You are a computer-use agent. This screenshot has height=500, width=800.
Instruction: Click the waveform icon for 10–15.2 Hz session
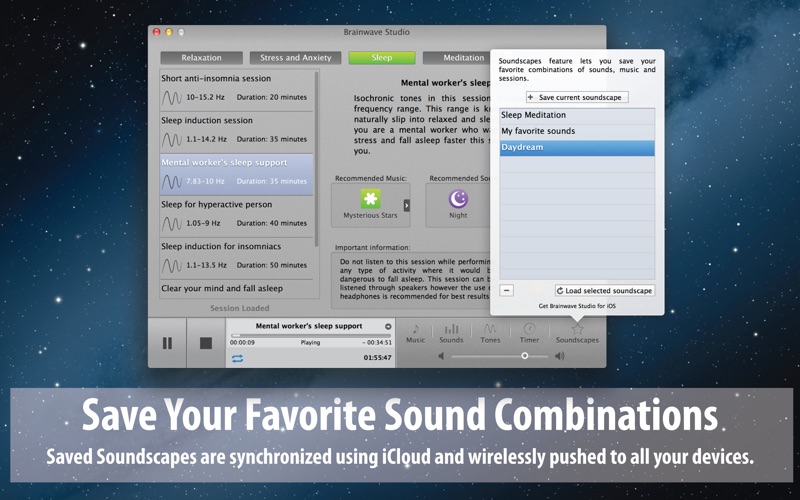172,97
